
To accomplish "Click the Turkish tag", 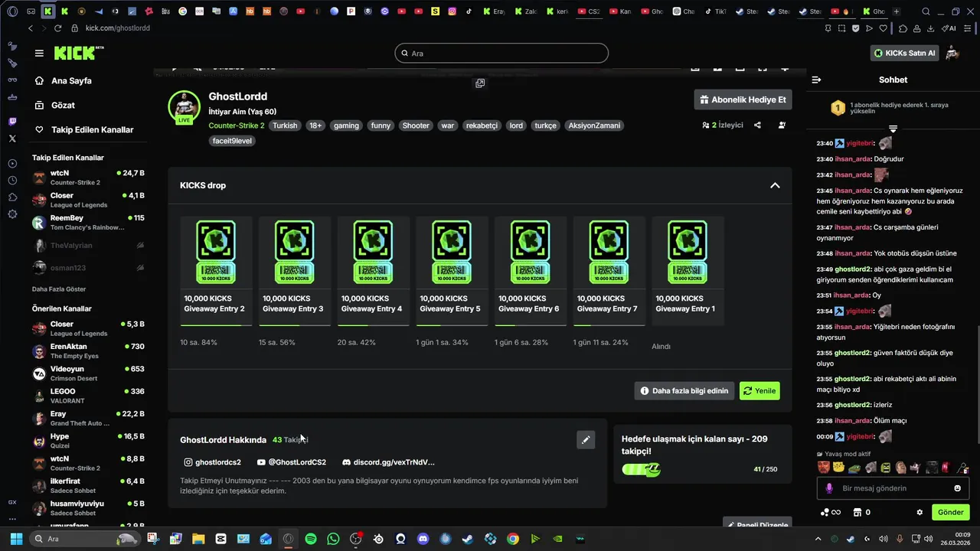I will click(x=285, y=126).
